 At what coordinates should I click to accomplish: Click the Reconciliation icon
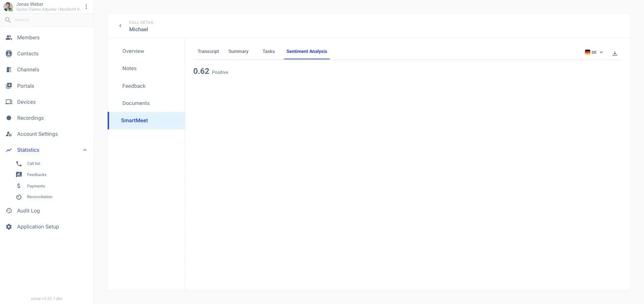click(19, 197)
